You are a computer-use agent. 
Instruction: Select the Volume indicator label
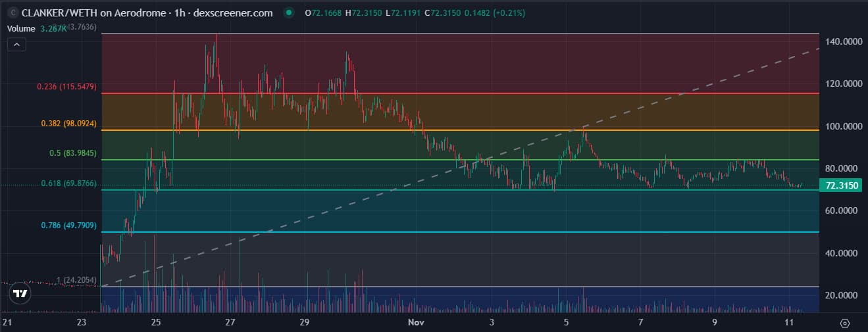point(21,28)
